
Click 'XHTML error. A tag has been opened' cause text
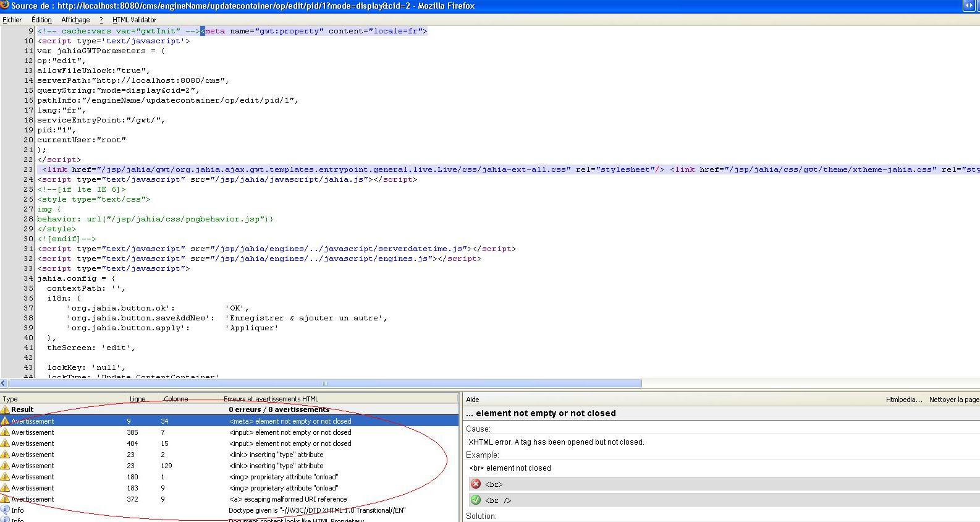click(x=556, y=442)
